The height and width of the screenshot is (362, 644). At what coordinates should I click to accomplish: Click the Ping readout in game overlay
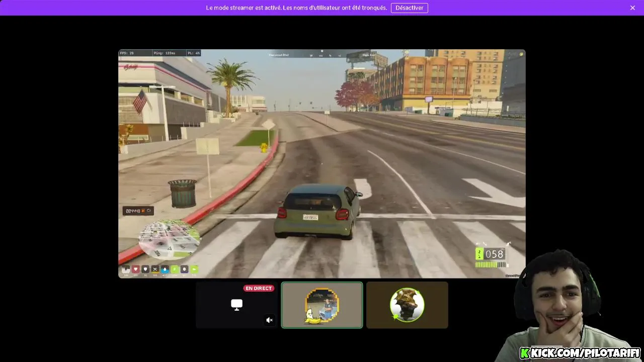(x=165, y=53)
